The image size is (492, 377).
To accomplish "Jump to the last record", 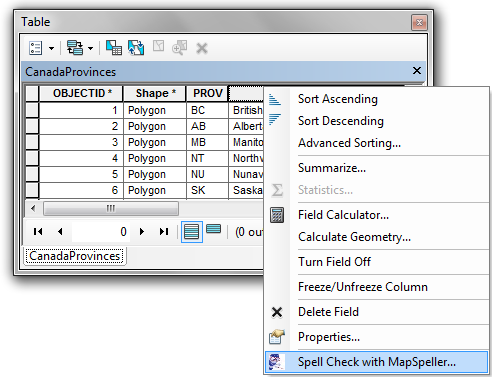I will coord(164,232).
